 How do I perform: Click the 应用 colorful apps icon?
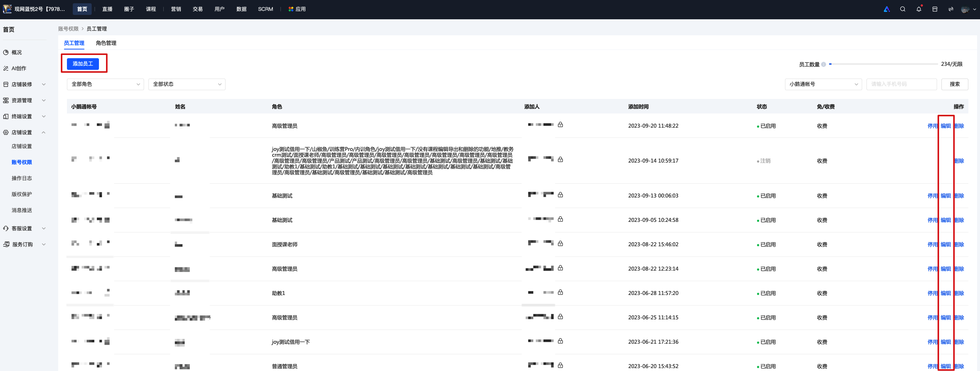tap(291, 9)
